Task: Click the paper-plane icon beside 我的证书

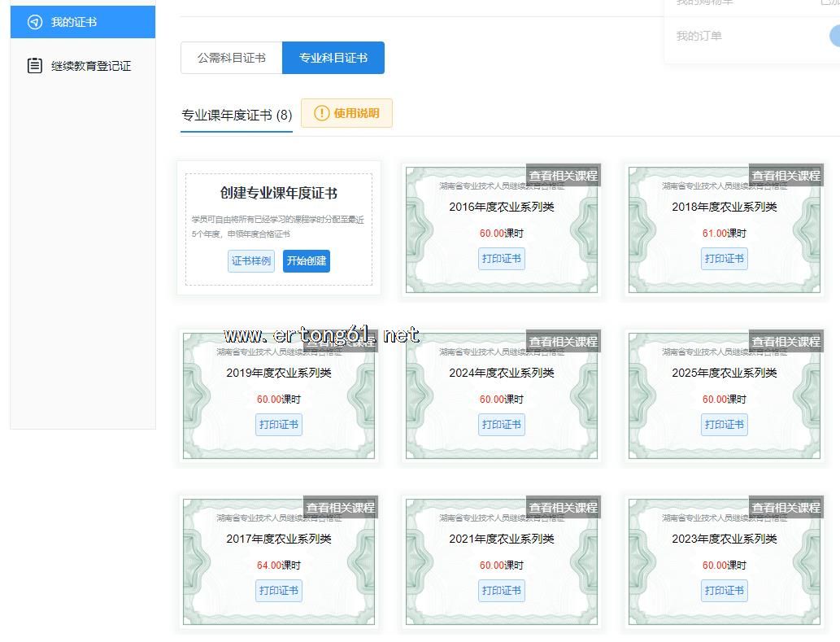Action: pyautogui.click(x=35, y=22)
